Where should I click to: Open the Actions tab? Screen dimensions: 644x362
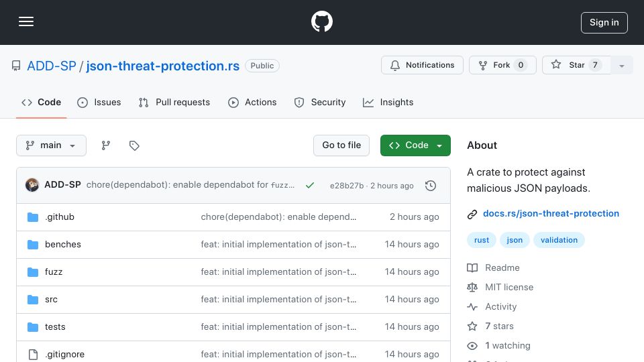[x=252, y=102]
